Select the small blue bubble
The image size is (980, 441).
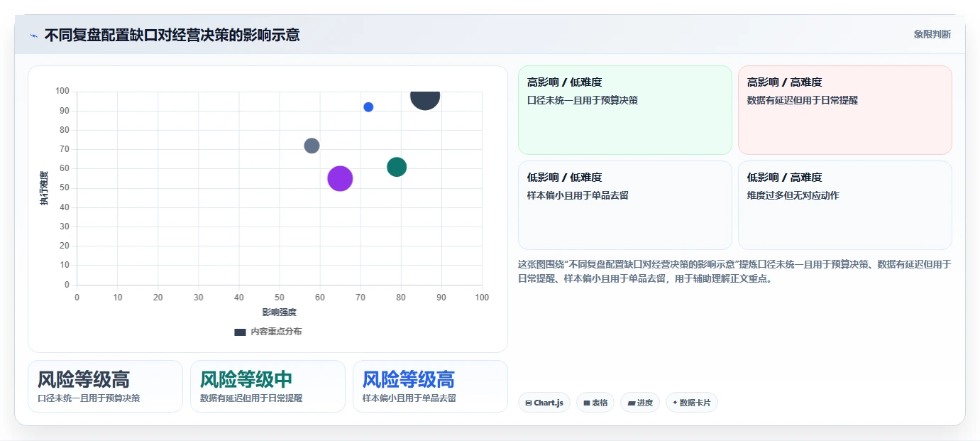pos(368,107)
